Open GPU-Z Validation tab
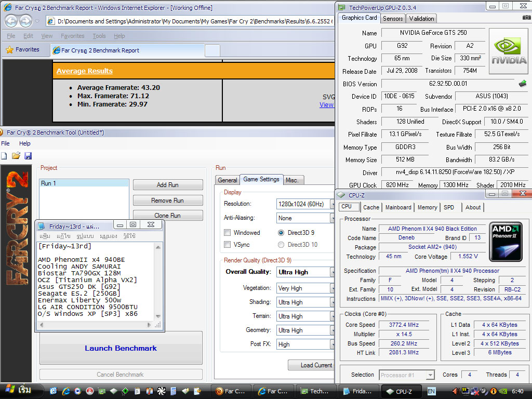Screen dimensions: 532x399 pos(421,19)
